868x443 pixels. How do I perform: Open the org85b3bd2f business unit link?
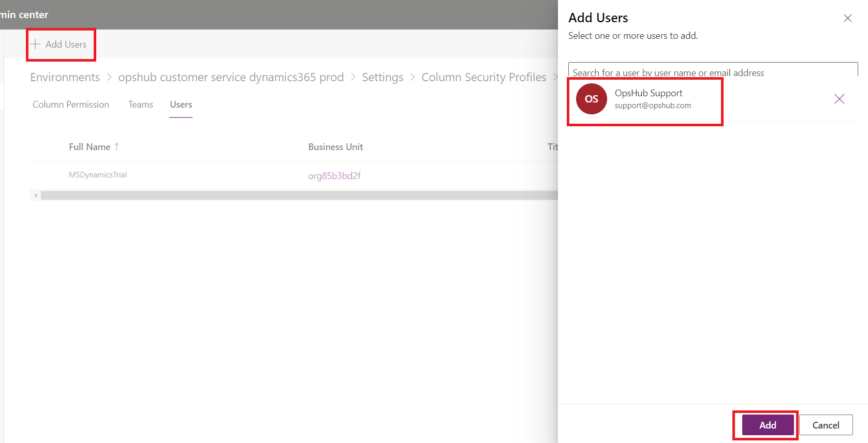(334, 176)
